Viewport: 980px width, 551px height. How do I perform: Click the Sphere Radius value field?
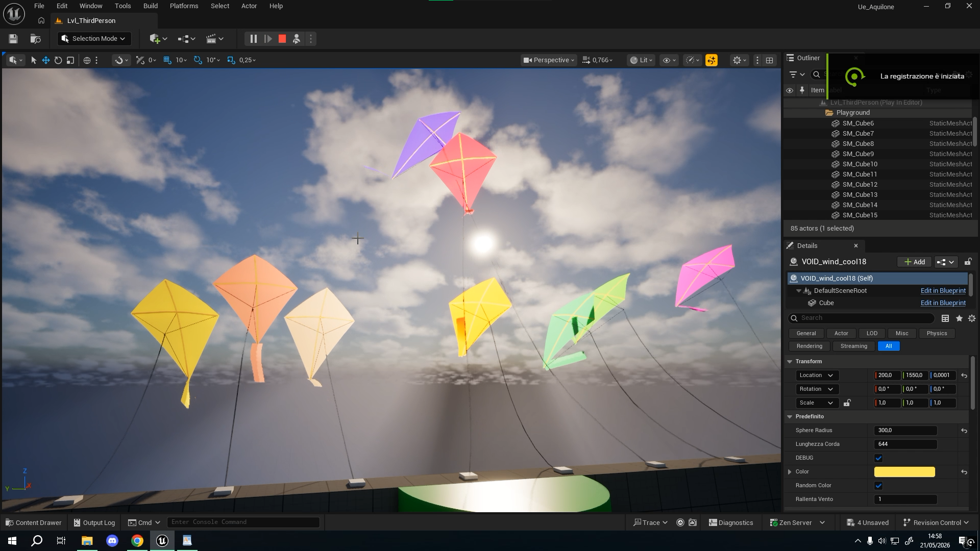coord(905,431)
